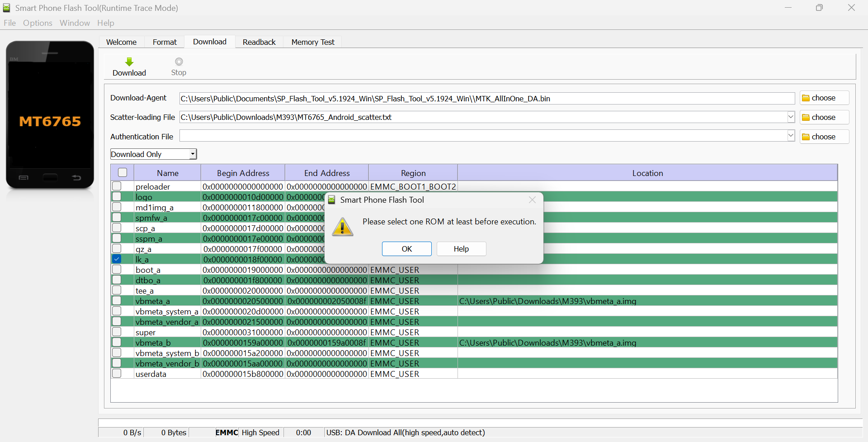Click the Begin Address column header
The height and width of the screenshot is (442, 868).
click(243, 173)
